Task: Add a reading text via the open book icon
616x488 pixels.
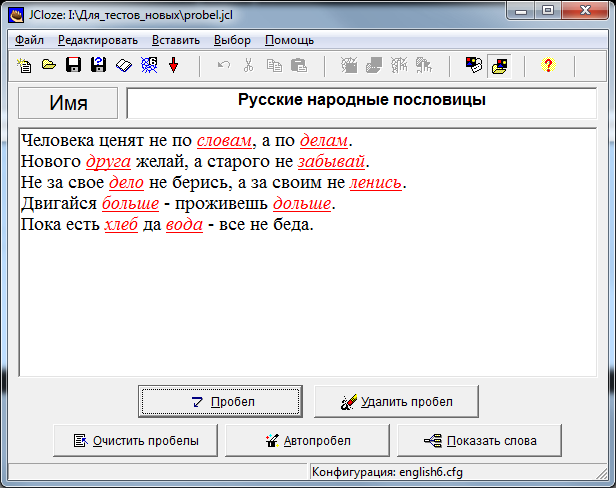Action: [x=124, y=65]
